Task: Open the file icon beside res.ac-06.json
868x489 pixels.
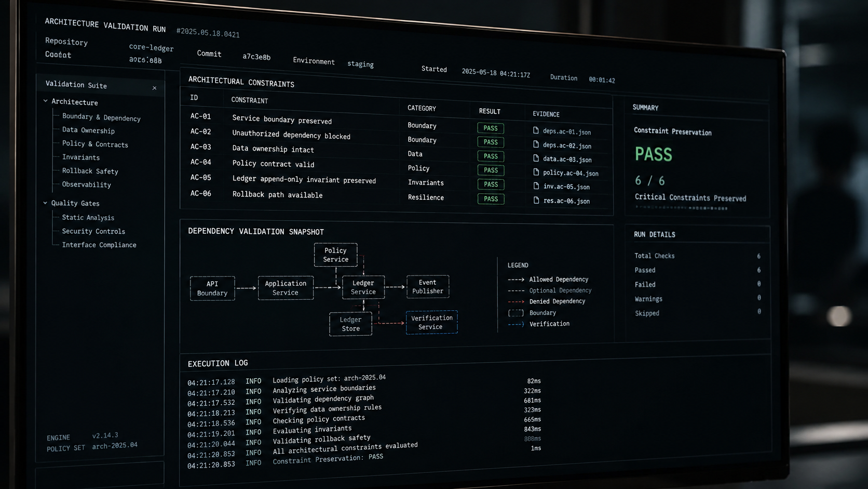Action: [x=536, y=200]
